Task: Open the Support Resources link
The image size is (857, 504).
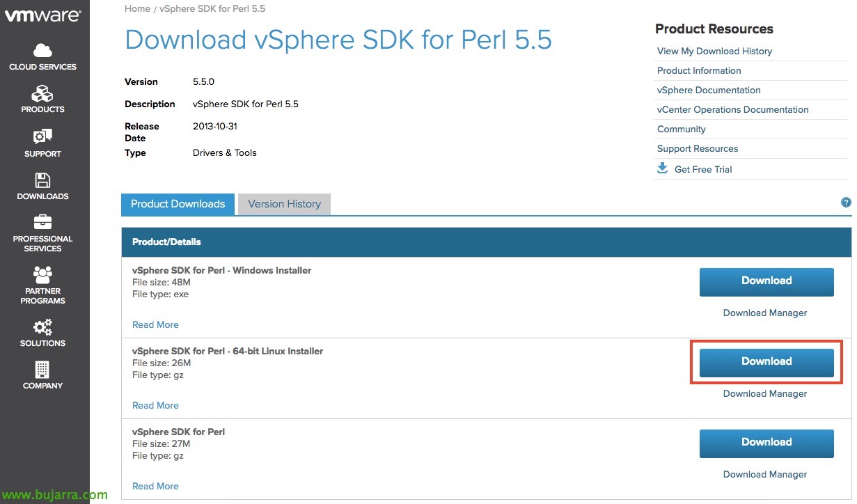Action: coord(698,149)
